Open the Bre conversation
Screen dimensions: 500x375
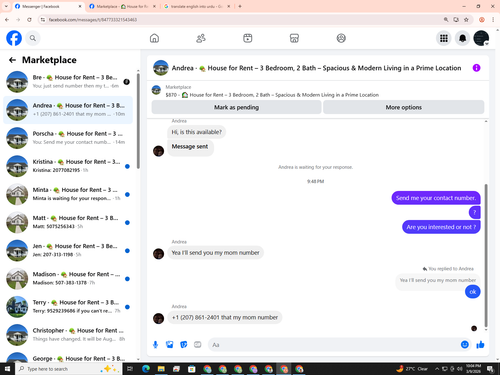(x=68, y=82)
